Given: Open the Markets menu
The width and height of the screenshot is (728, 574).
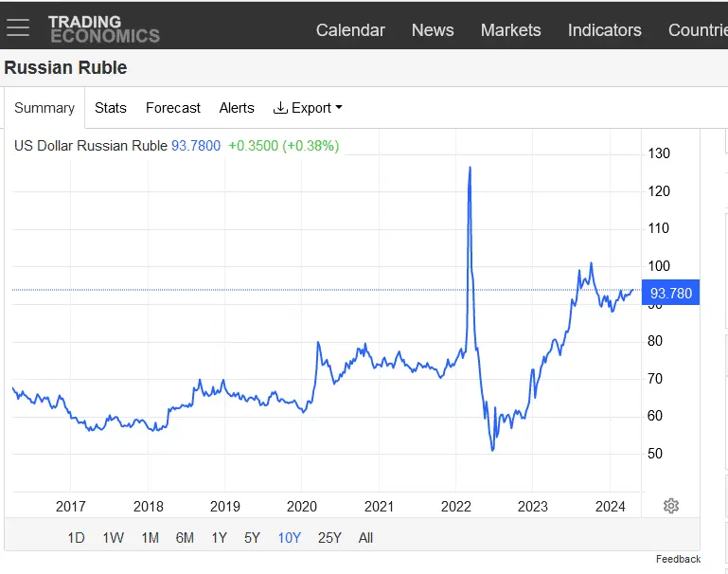Looking at the screenshot, I should tap(510, 30).
